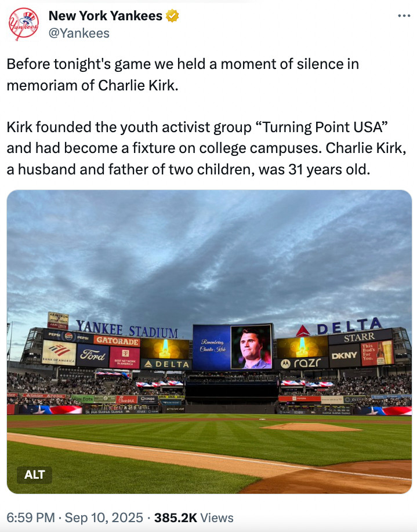Show the ALT image description badge
417x532 pixels.
[x=35, y=474]
